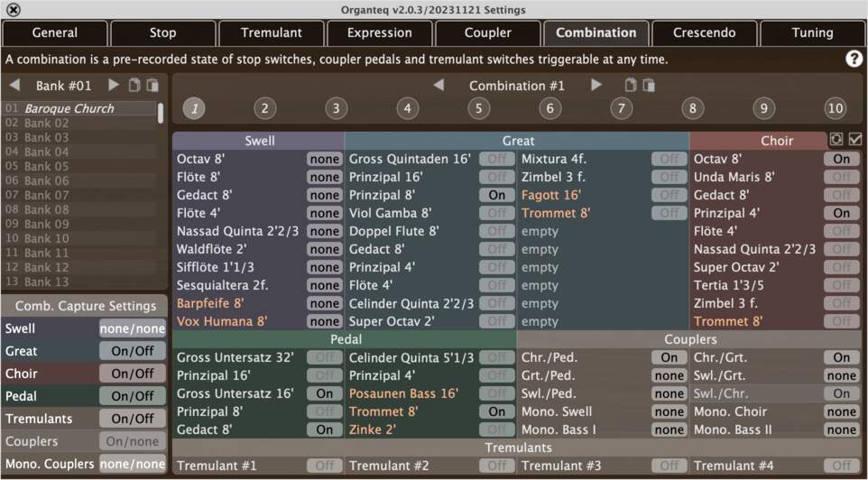Toggle Choir Octav 8' state

point(842,159)
